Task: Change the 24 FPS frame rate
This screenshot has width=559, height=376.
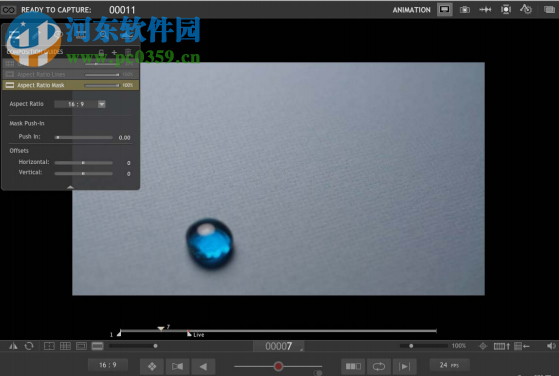Action: [x=449, y=365]
